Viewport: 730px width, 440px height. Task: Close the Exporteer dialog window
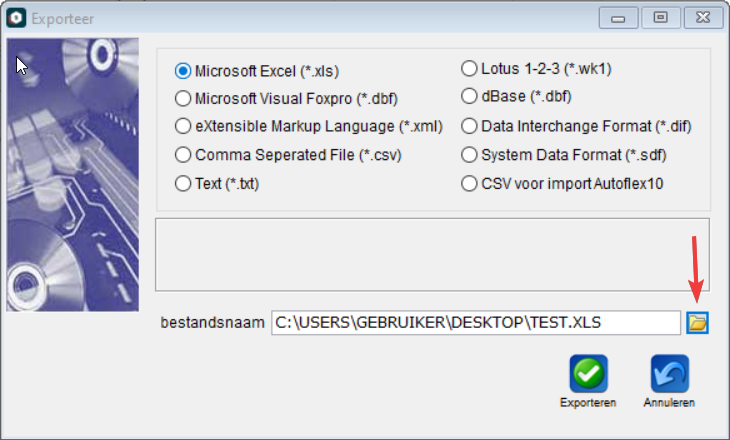coord(703,18)
